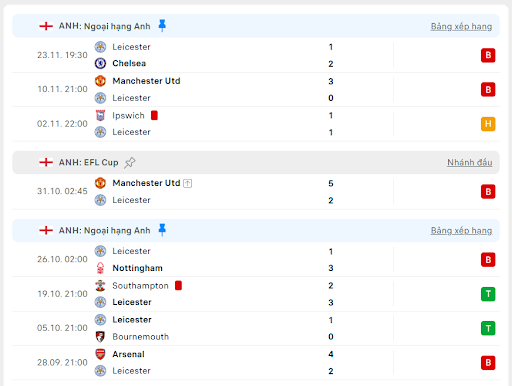This screenshot has width=512, height=386.
Task: Toggle pin on second Ngoại hạng Anh header
Action: tap(162, 230)
